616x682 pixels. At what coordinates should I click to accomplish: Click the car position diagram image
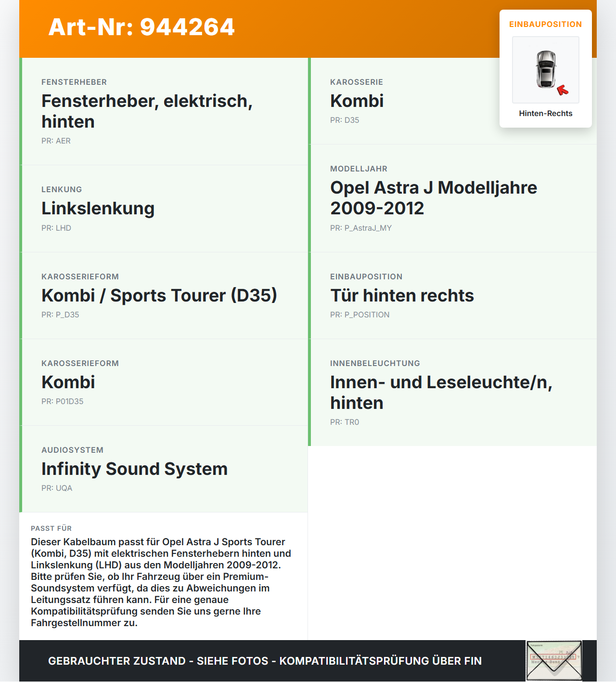[546, 70]
